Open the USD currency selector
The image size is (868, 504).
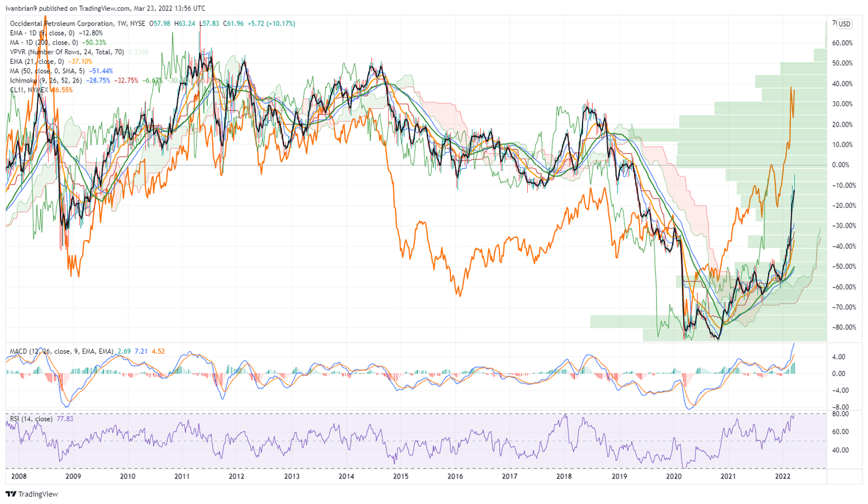click(x=844, y=24)
